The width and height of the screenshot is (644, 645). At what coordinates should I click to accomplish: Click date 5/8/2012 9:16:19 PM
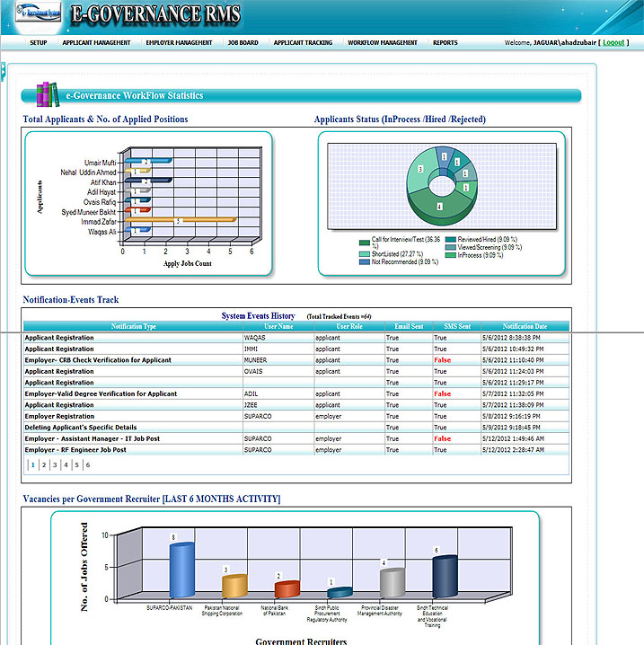[x=511, y=416]
